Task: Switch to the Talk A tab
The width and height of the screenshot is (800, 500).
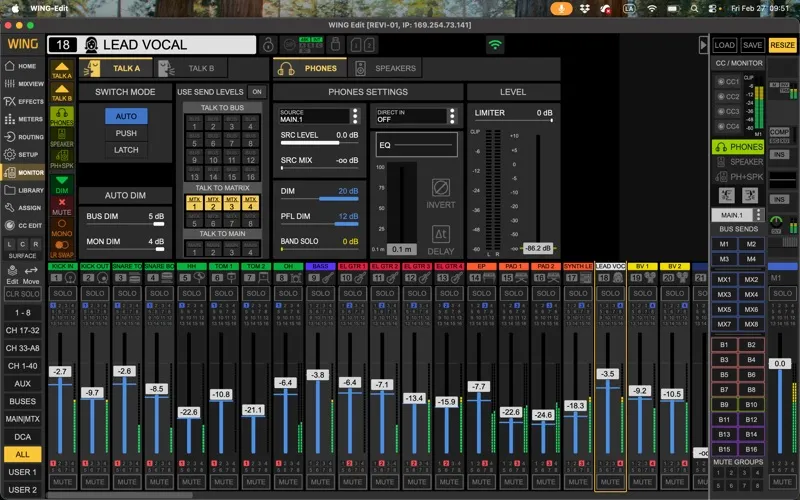Action: click(116, 68)
